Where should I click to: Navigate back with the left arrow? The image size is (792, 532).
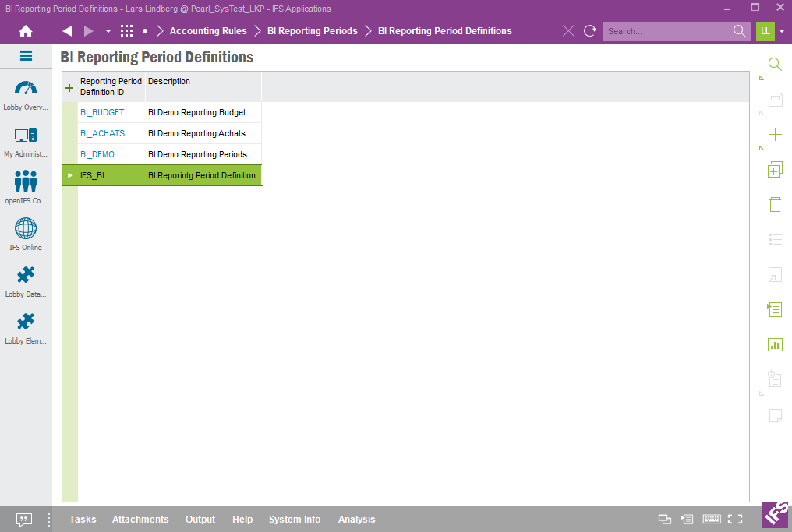(x=67, y=31)
